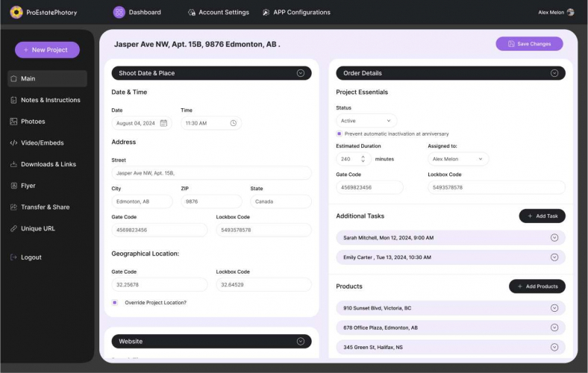
Task: Click the floppy disk icon on Save Changes
Action: pyautogui.click(x=511, y=44)
